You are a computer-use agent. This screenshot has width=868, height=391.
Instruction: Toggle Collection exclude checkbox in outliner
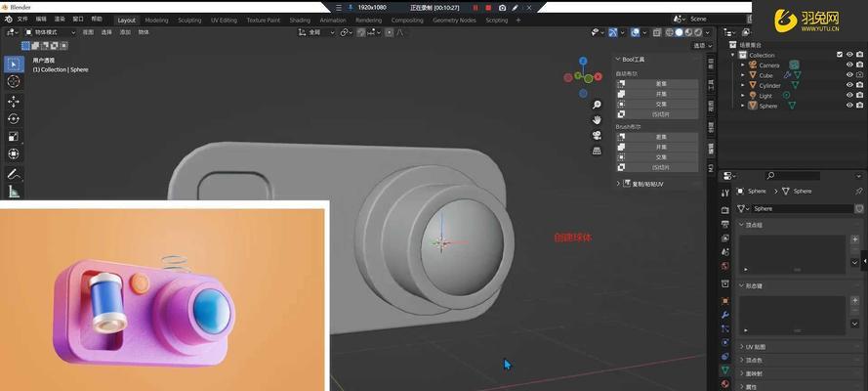pos(840,55)
